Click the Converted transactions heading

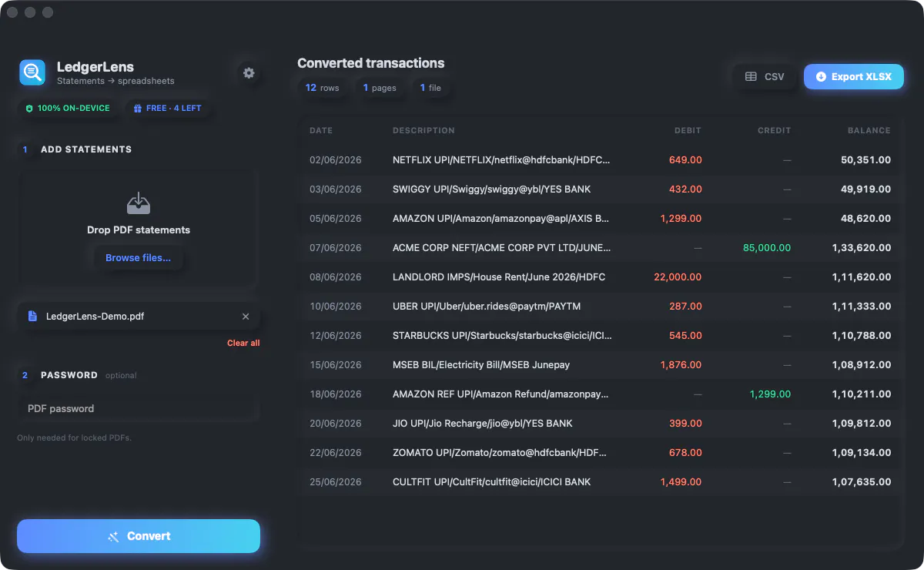[371, 63]
